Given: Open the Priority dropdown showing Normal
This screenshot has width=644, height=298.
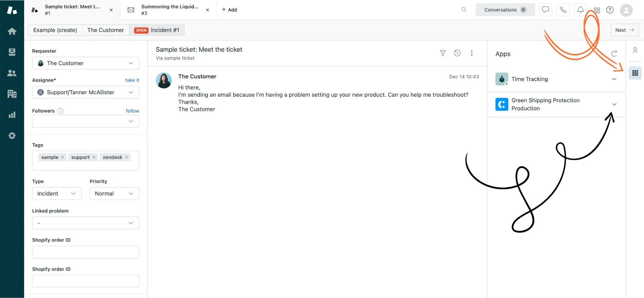Looking at the screenshot, I should 114,194.
